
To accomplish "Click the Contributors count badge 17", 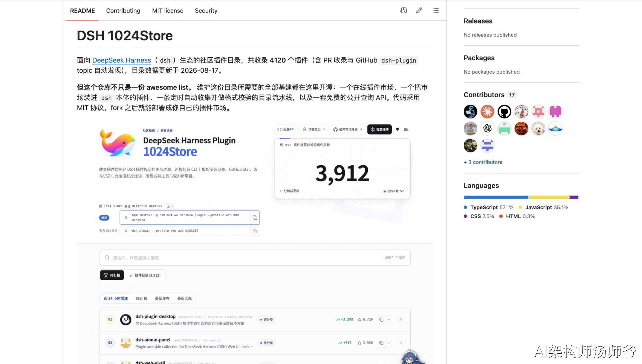I will (x=512, y=95).
